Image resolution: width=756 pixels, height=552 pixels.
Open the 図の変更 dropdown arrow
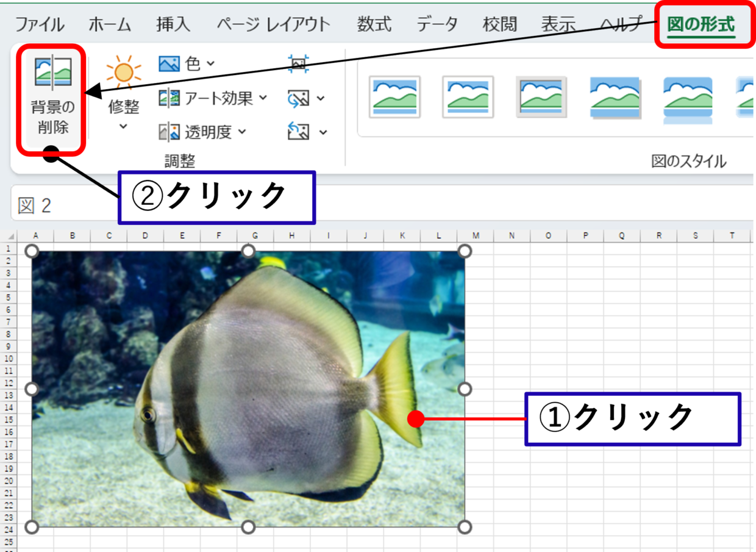(321, 98)
